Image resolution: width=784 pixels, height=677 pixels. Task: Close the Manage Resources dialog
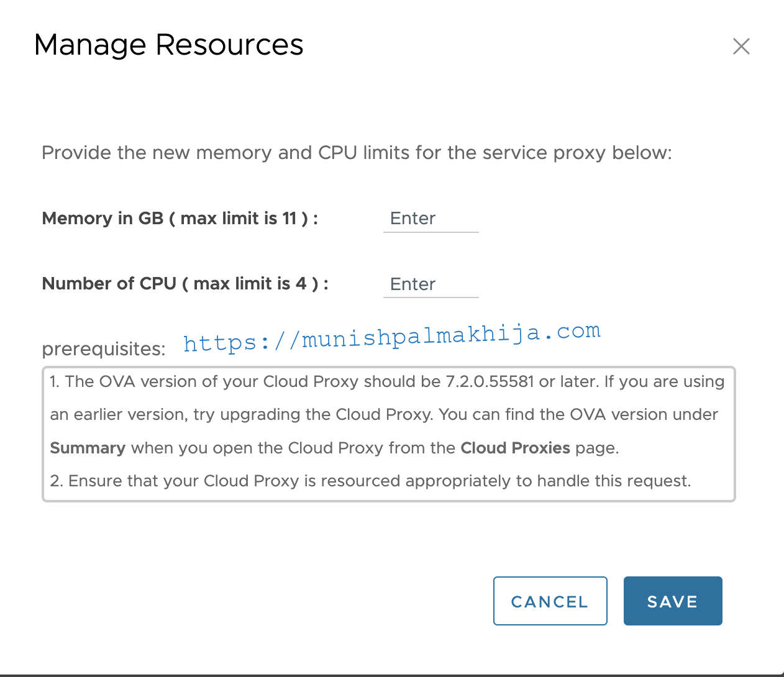(741, 46)
